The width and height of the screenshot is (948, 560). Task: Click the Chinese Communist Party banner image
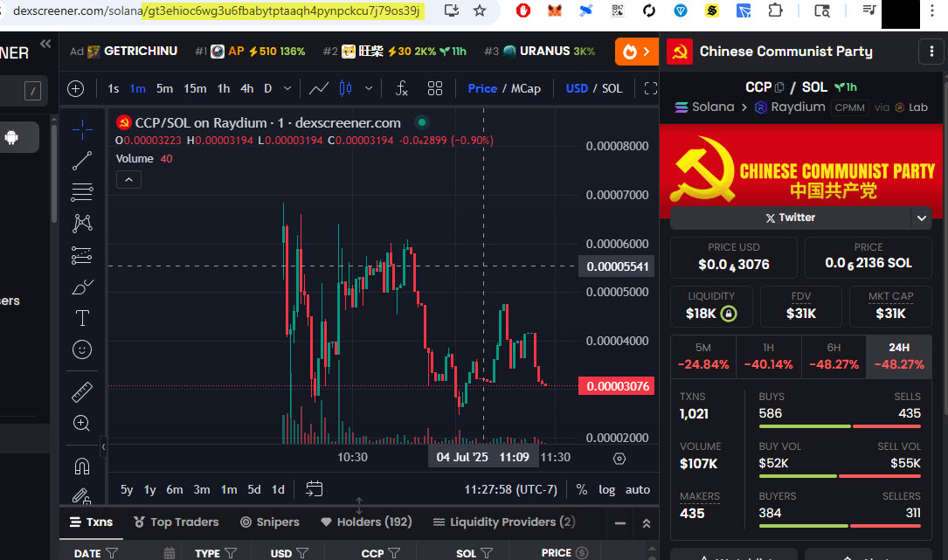pyautogui.click(x=801, y=171)
